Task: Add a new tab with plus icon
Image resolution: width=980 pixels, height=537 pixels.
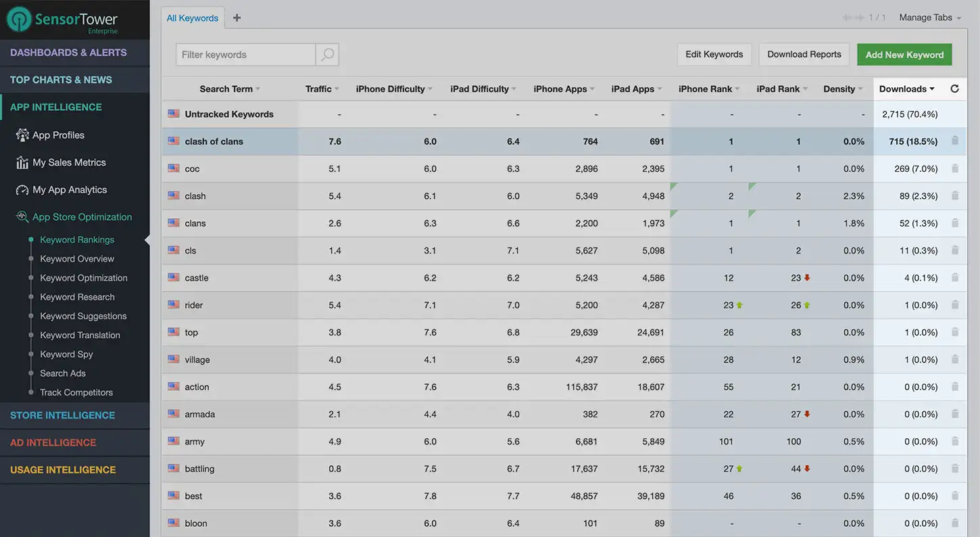Action: point(237,18)
